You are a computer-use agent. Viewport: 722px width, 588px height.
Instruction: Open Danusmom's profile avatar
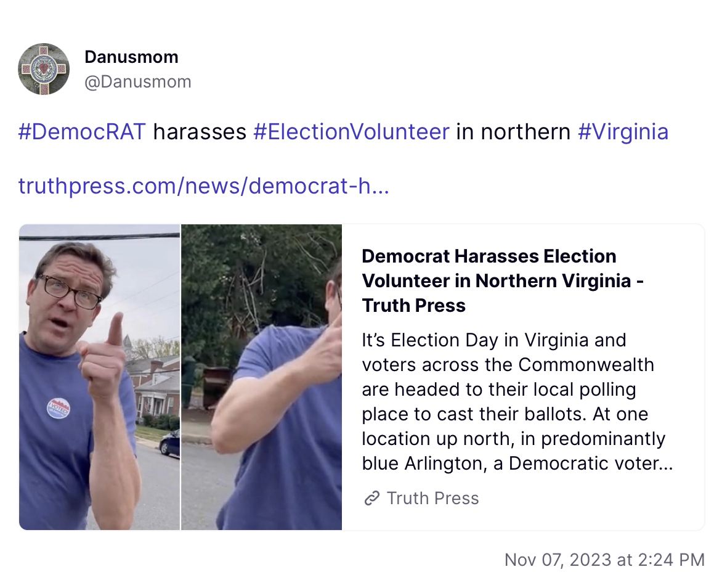[44, 69]
